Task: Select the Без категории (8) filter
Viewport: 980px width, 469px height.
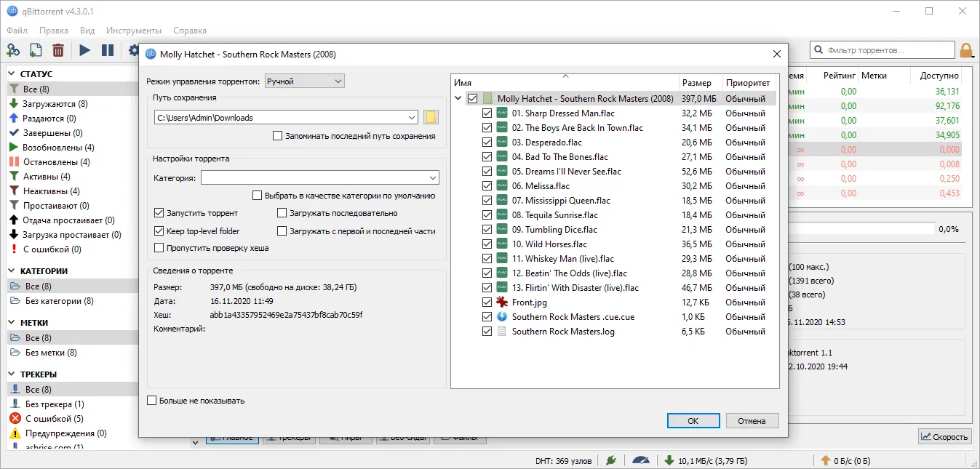Action: (59, 300)
